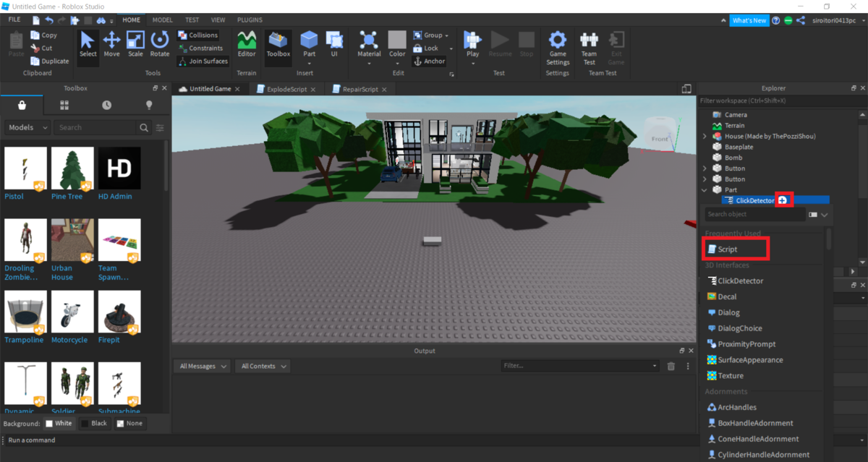This screenshot has width=868, height=462.
Task: Click the Output Filter field
Action: pyautogui.click(x=579, y=367)
